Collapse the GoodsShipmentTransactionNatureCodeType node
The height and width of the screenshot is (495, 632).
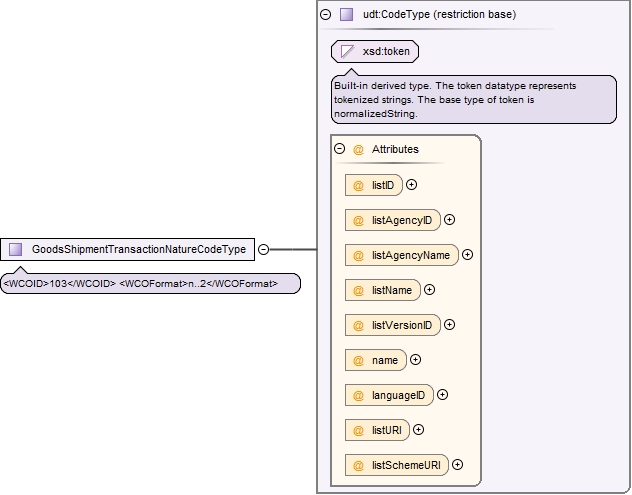coord(264,250)
